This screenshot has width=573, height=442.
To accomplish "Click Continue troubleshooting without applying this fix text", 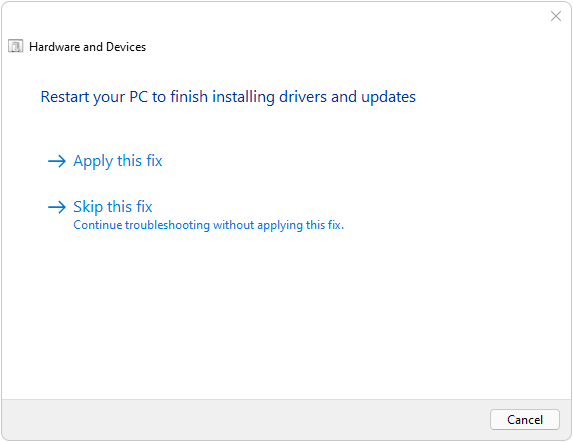I will point(209,225).
